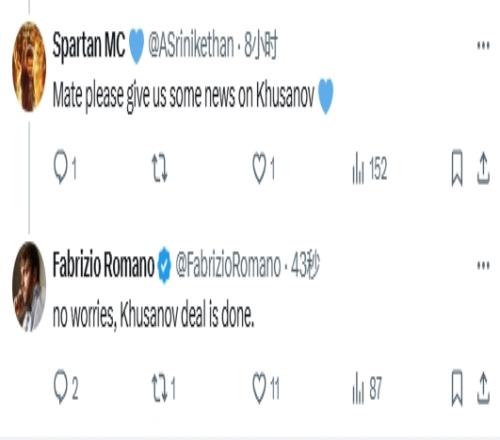This screenshot has width=500, height=440.
Task: Open Spartan MC's profile picture
Action: pos(29,66)
